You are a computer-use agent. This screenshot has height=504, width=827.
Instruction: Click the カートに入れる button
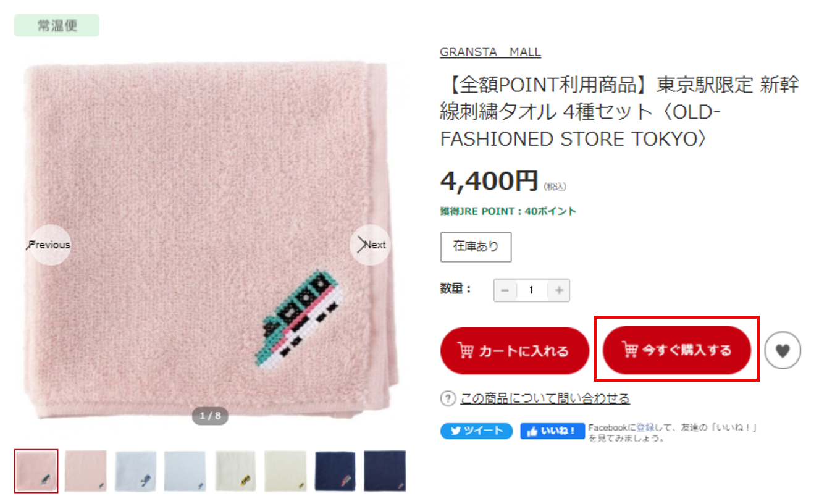514,351
